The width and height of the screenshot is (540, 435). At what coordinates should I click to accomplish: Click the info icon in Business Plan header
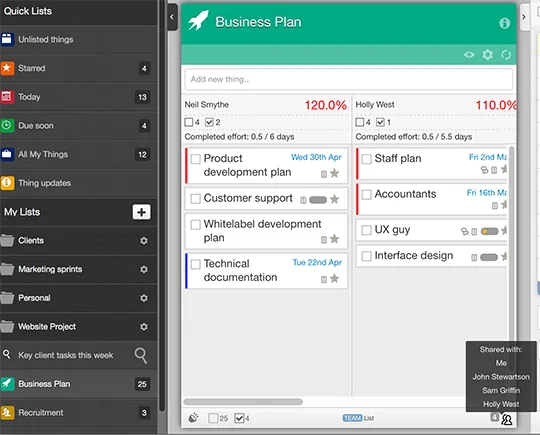click(505, 23)
